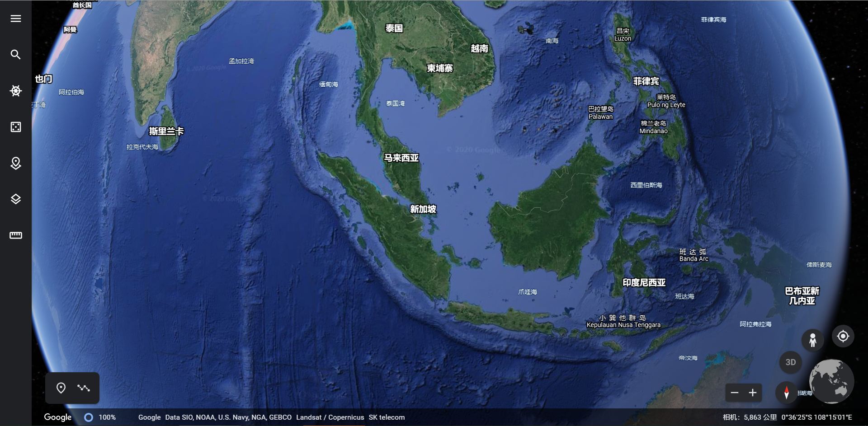Open the Projects pin icon in sidebar

(x=16, y=163)
